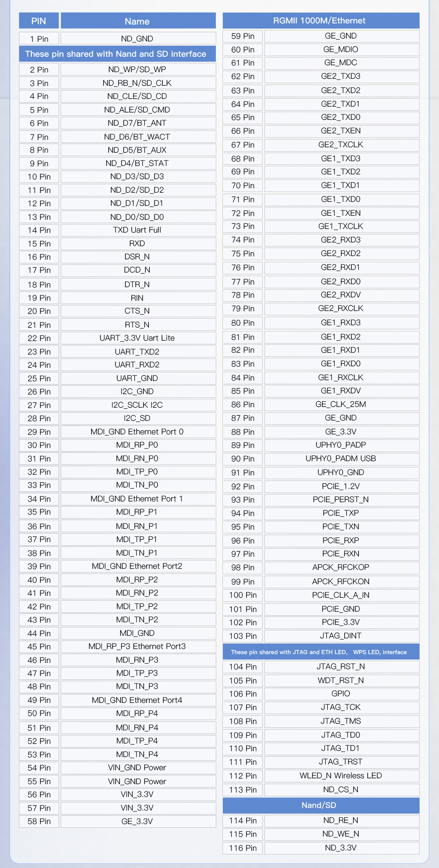Click the TXD Uart Full cell
The height and width of the screenshot is (868, 439).
click(138, 230)
